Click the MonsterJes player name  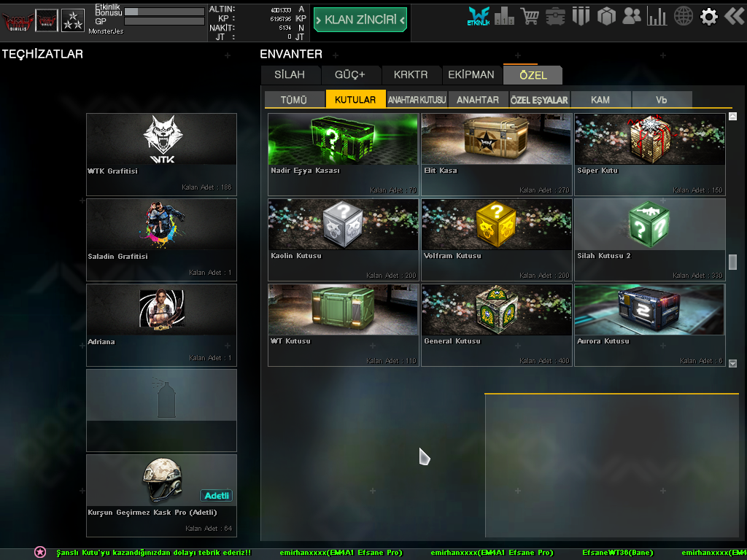point(106,31)
